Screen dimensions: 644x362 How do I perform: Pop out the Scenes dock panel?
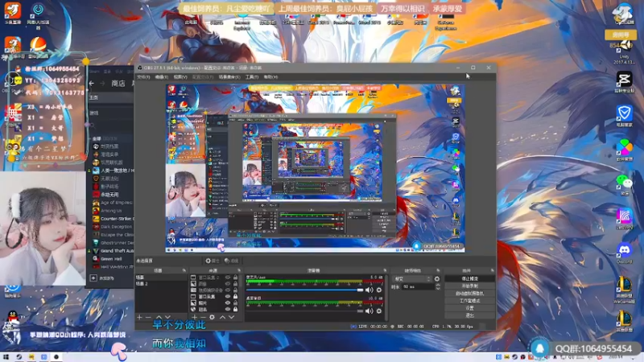coord(184,270)
